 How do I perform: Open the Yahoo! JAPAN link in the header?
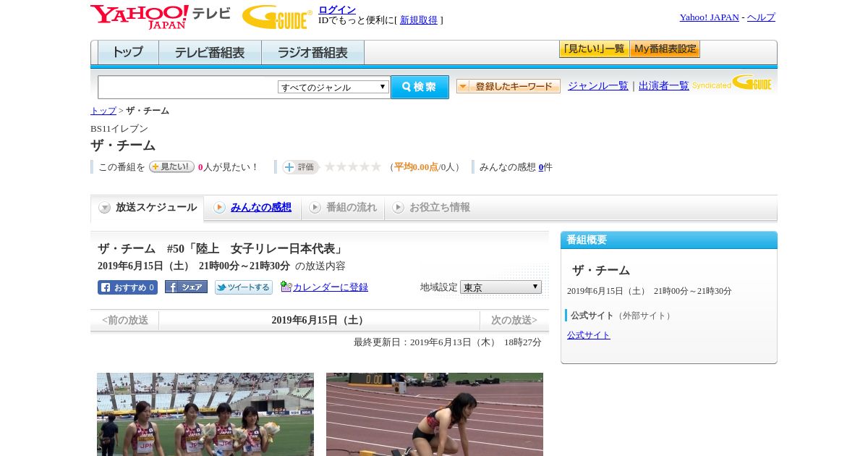click(x=709, y=17)
